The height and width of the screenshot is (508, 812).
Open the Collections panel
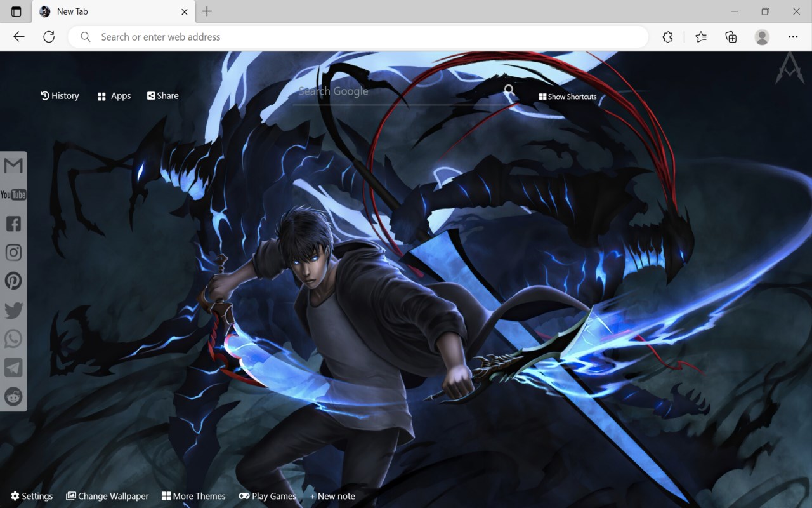click(x=731, y=37)
